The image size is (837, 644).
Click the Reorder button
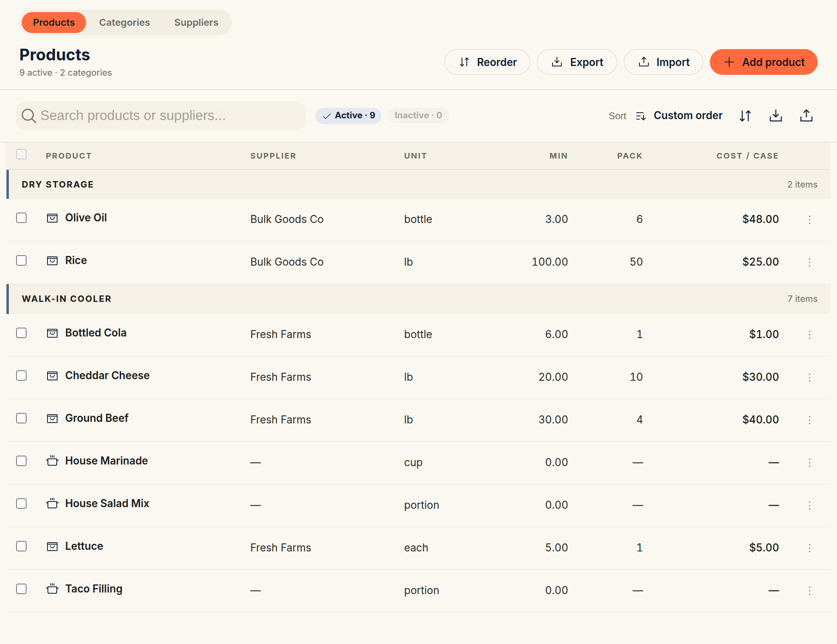click(487, 62)
